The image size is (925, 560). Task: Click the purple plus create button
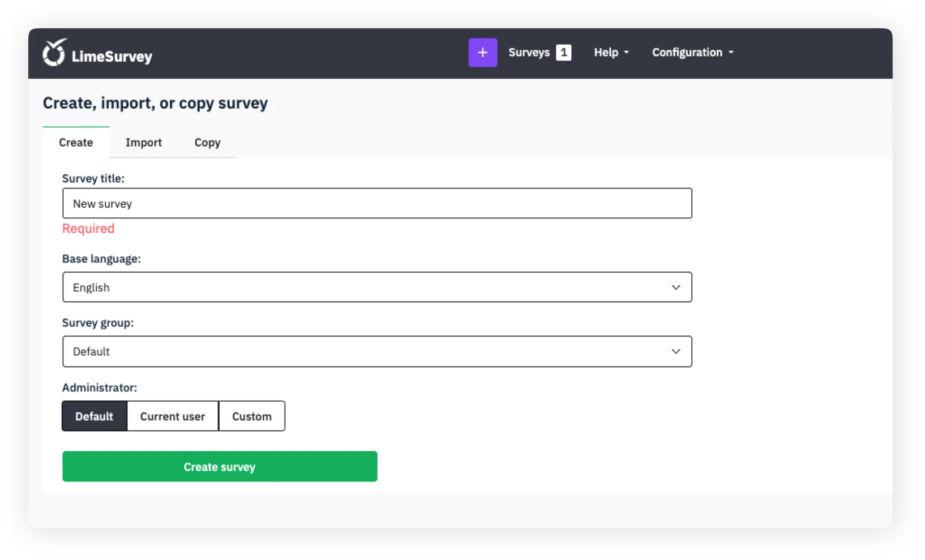pos(482,53)
